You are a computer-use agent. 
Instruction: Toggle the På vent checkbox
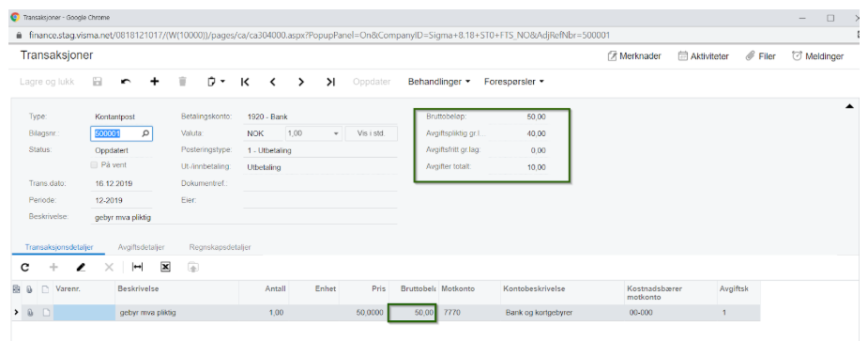pos(94,164)
